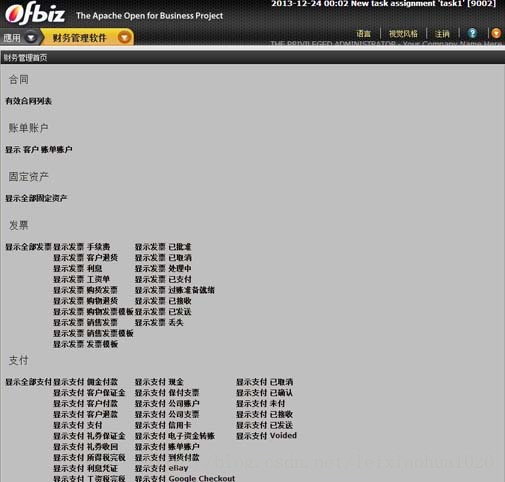Viewport: 505px width, 482px height.
Task: Click 显示支付 现金
Action: pos(159,382)
